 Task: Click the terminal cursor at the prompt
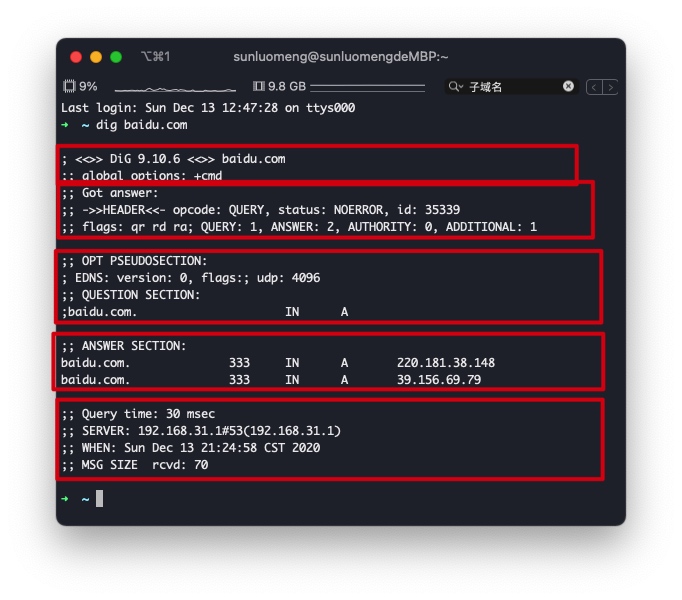pyautogui.click(x=100, y=499)
